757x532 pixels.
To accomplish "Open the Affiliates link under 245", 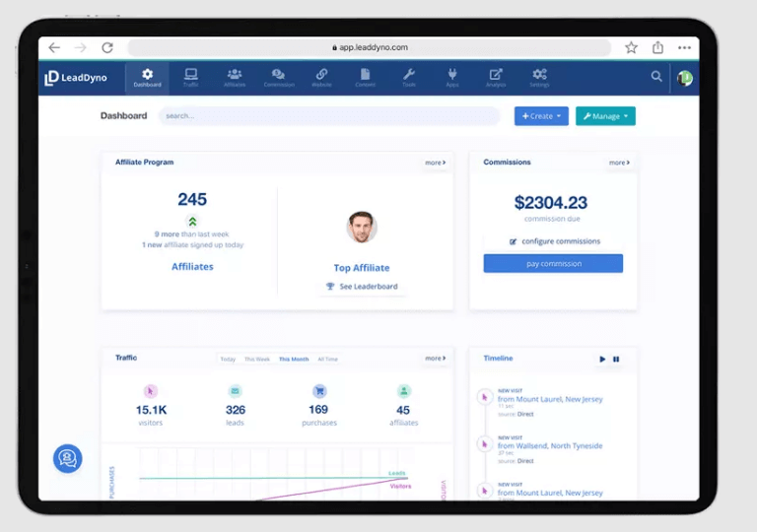I will tap(192, 266).
